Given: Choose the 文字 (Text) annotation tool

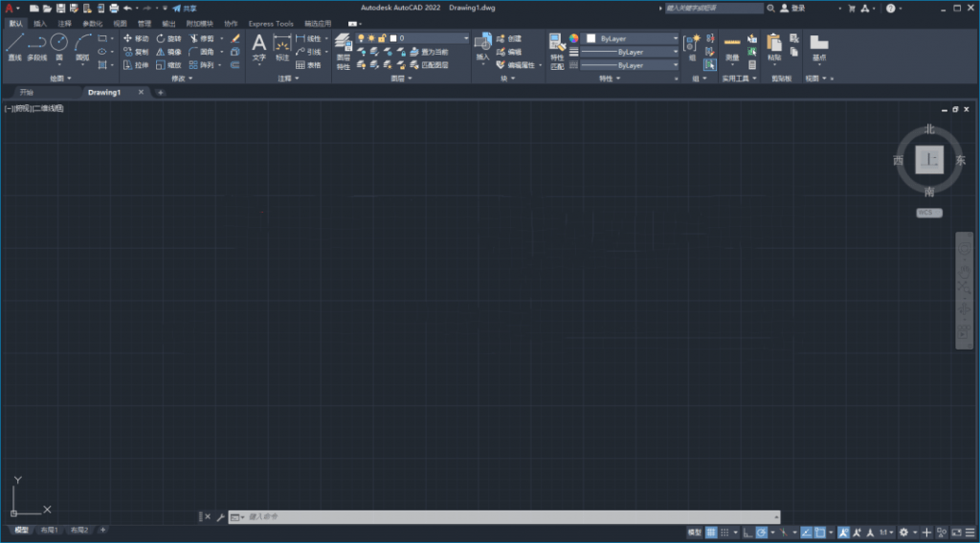Looking at the screenshot, I should point(258,46).
